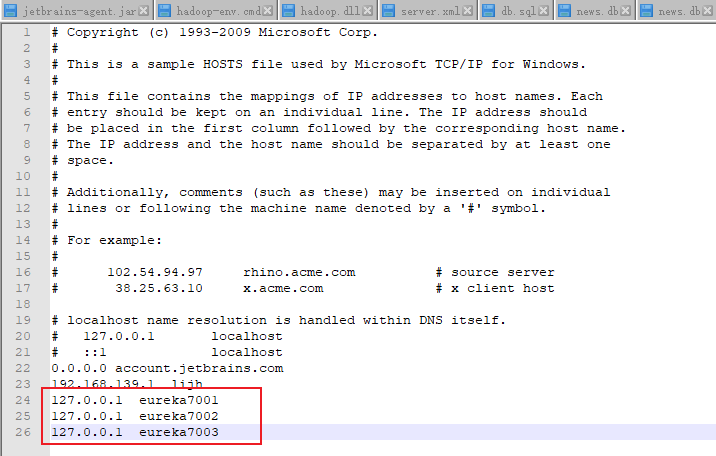The image size is (716, 456).
Task: Click line number 26 in the margin
Action: point(23,432)
